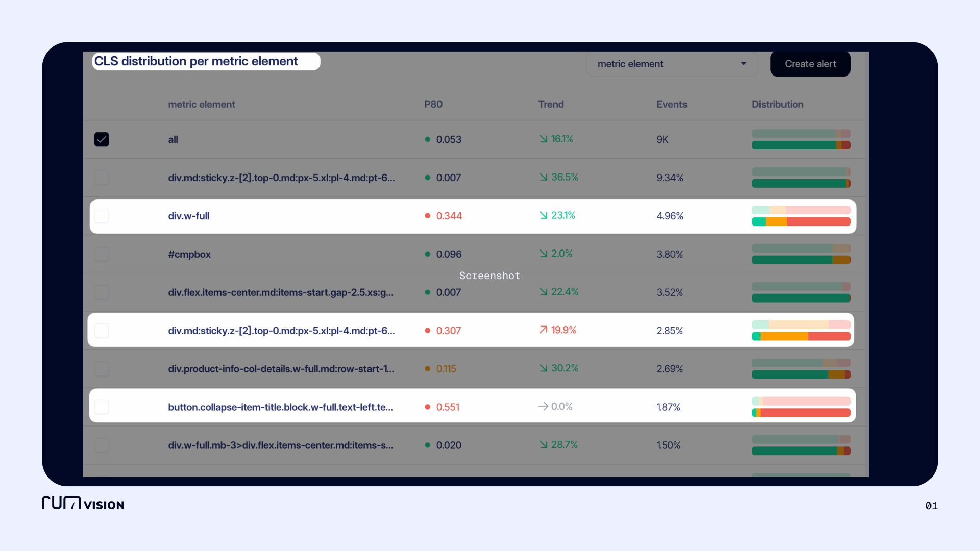Open the metric element dropdown
This screenshot has width=980, height=551.
coord(671,64)
